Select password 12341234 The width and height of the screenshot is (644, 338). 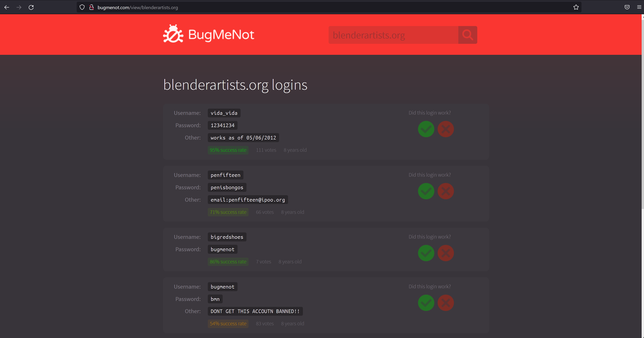tap(222, 125)
